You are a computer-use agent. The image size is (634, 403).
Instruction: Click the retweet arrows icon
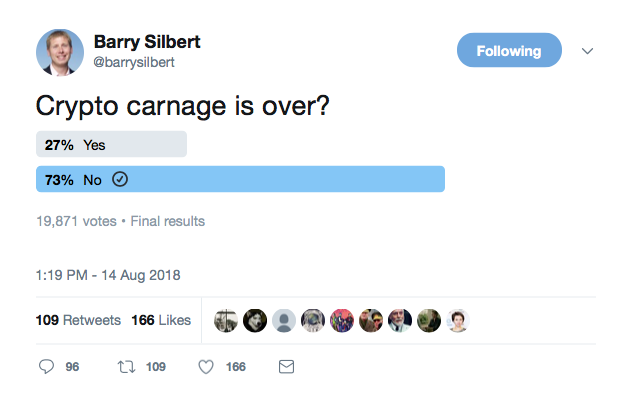point(126,367)
